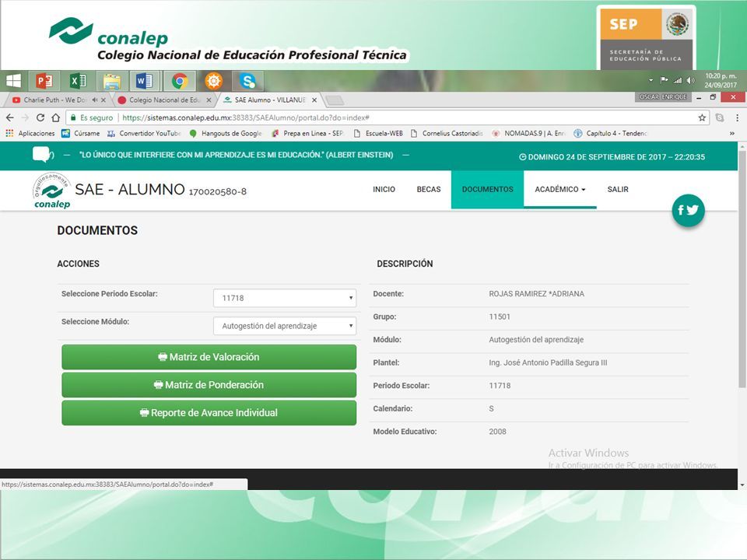
Task: Go back in browser history
Action: click(x=10, y=117)
